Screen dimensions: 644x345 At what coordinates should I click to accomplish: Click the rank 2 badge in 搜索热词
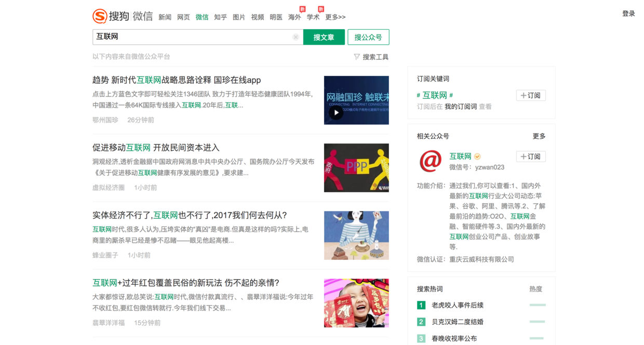[x=421, y=322]
